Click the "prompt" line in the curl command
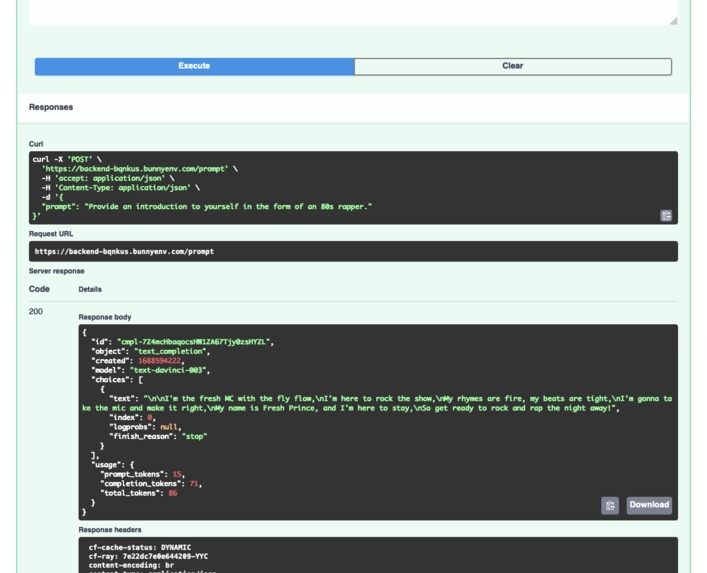707x573 pixels. click(207, 206)
